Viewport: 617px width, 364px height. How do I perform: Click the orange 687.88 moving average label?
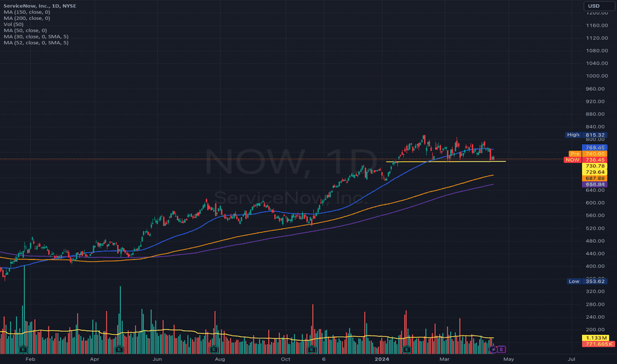coord(594,178)
